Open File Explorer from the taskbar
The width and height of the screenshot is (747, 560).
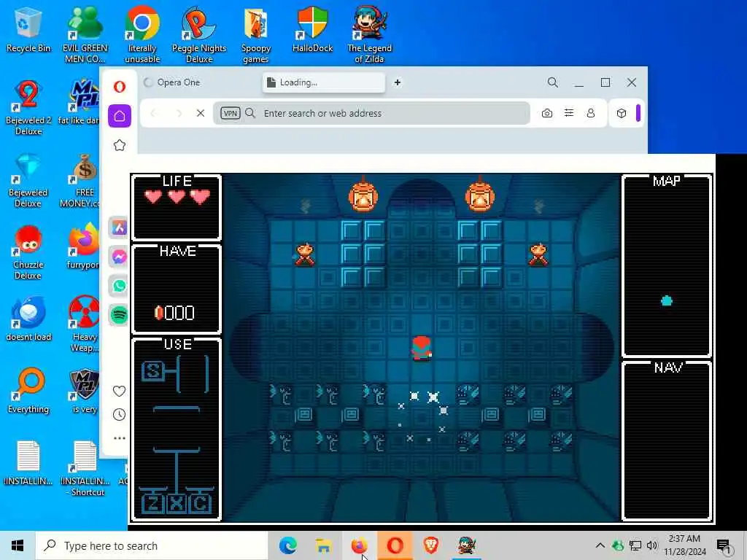[x=323, y=545]
